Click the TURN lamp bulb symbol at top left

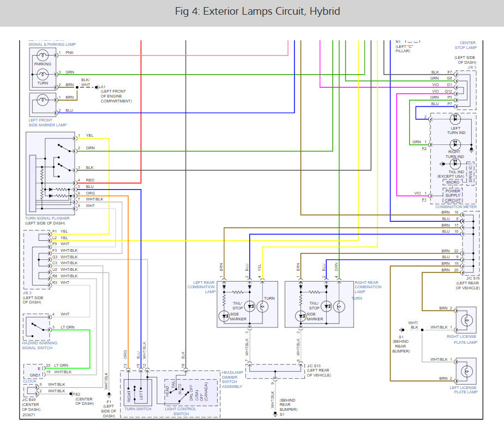[43, 75]
